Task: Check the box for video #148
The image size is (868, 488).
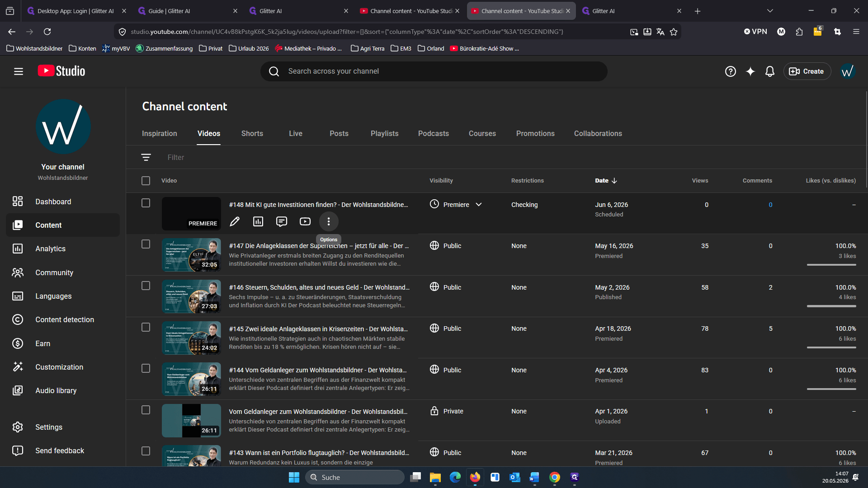Action: [x=146, y=203]
